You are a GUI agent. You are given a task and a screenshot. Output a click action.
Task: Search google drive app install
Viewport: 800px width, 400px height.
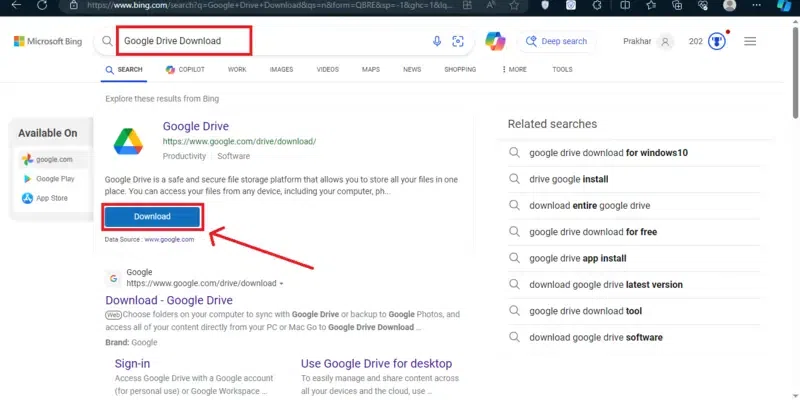[x=578, y=258]
